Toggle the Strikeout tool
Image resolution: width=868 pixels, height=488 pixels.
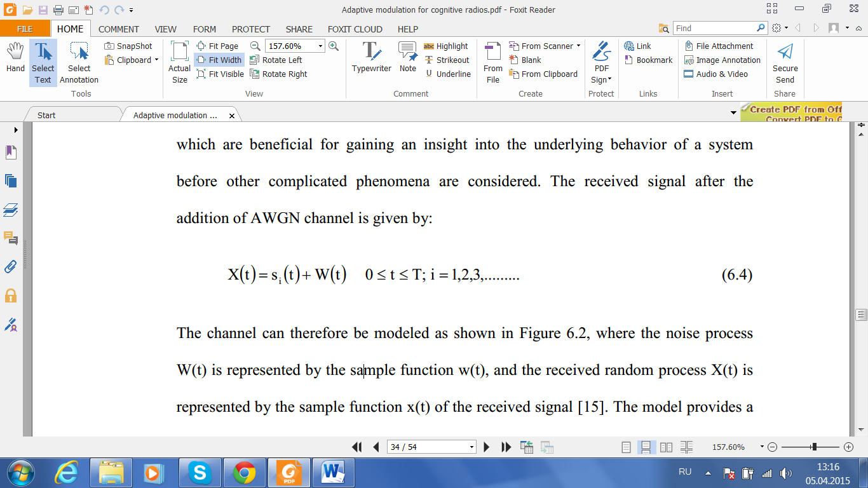click(x=446, y=60)
